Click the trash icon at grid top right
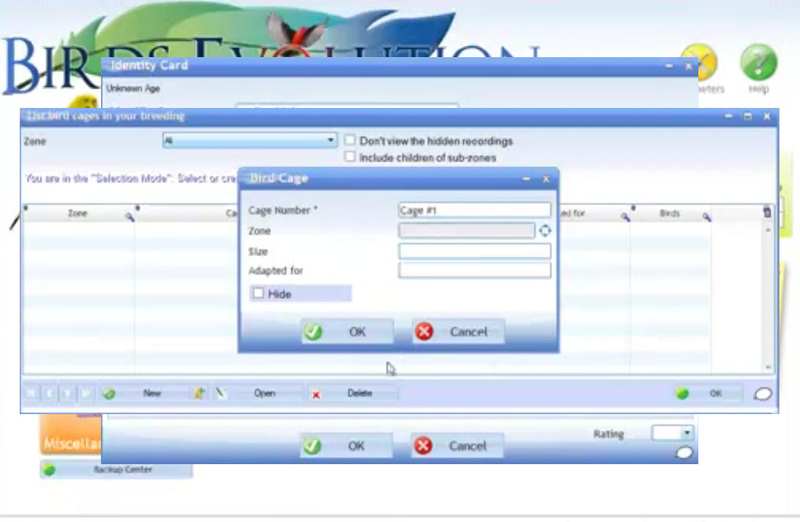This screenshot has height=522, width=800. point(767,212)
